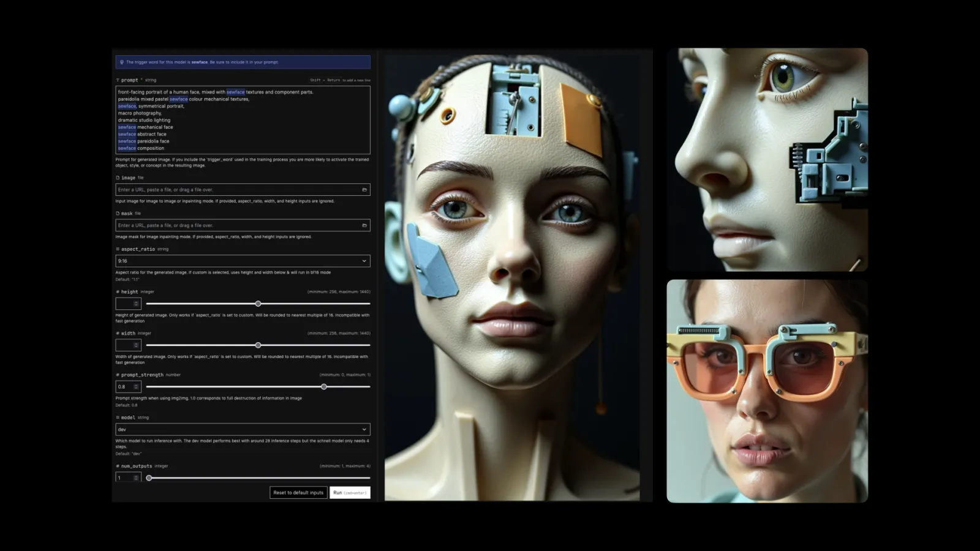980x551 pixels.
Task: Click inside the prompt text area
Action: (243, 120)
